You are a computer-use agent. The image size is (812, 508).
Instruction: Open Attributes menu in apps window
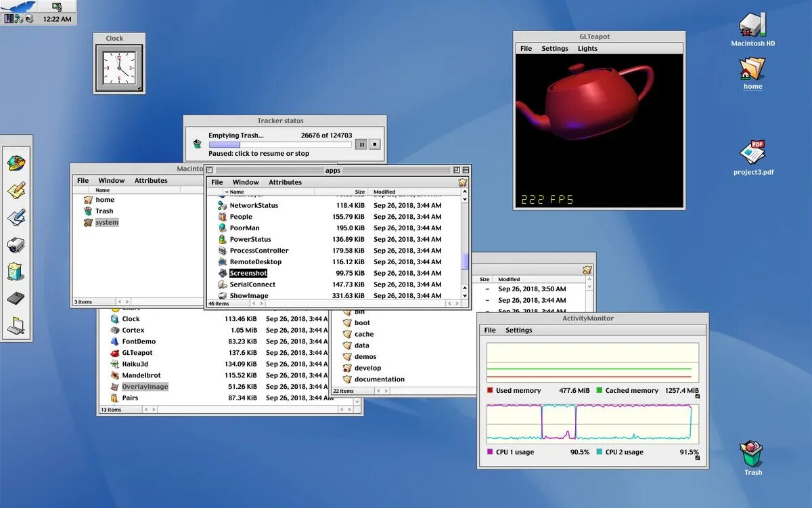285,182
